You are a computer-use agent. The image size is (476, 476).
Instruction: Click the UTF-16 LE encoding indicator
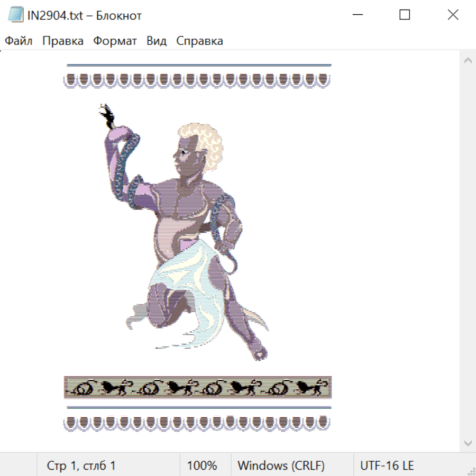387,466
